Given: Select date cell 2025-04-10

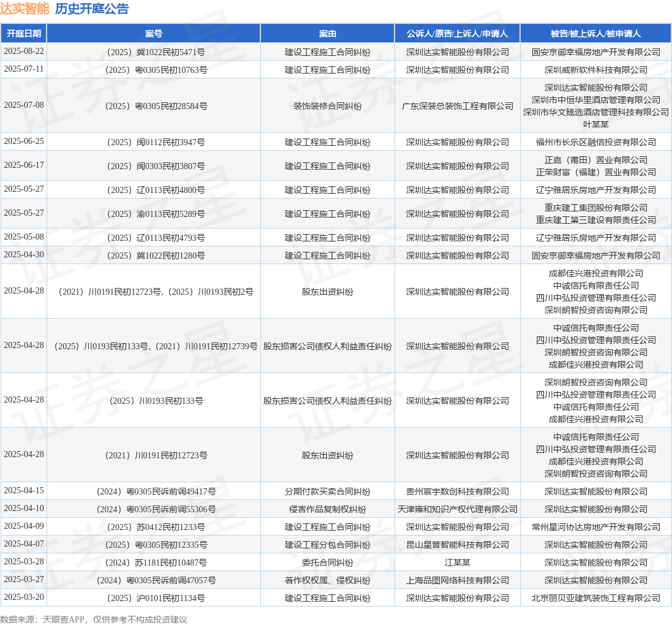Looking at the screenshot, I should tap(23, 508).
